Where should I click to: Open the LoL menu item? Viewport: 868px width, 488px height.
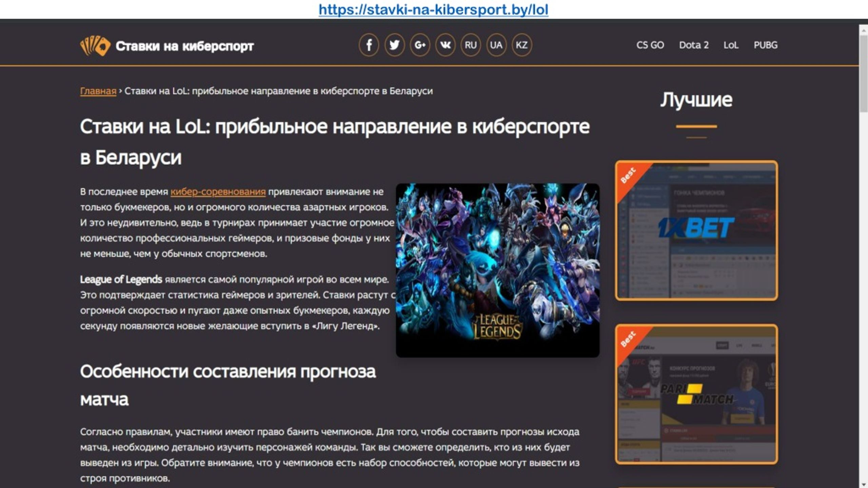pyautogui.click(x=731, y=45)
